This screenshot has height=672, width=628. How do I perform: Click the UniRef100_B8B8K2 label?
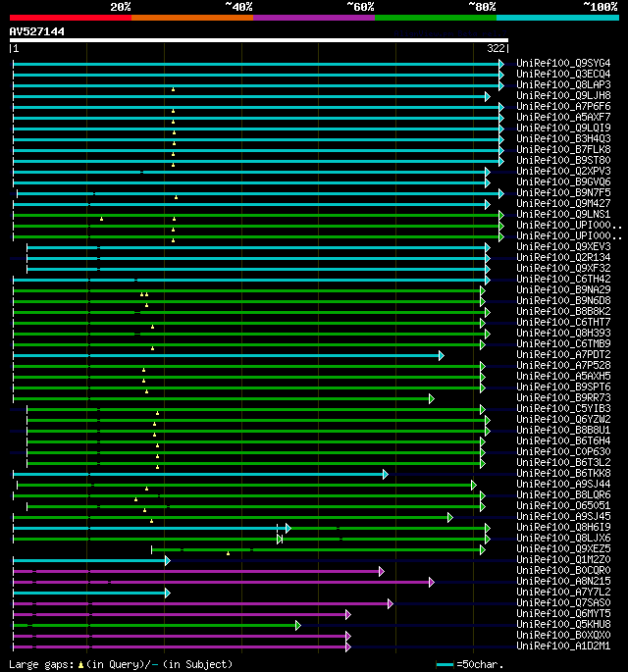pyautogui.click(x=563, y=311)
